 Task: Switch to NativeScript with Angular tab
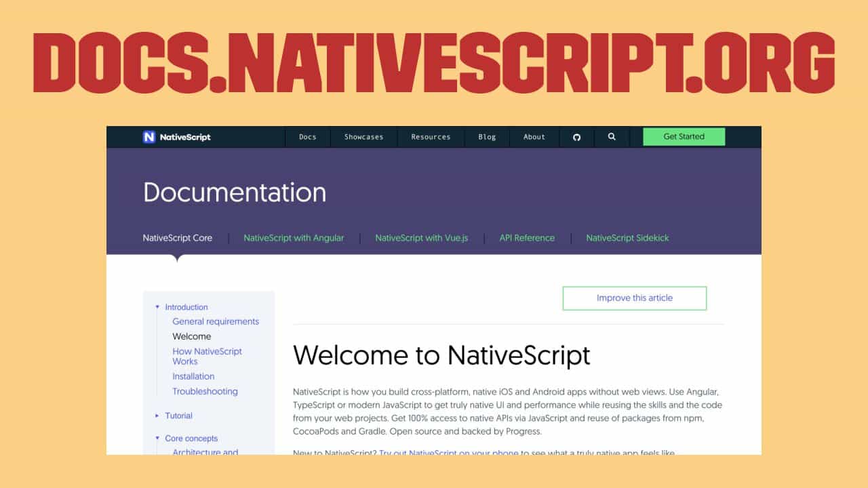[x=294, y=238]
